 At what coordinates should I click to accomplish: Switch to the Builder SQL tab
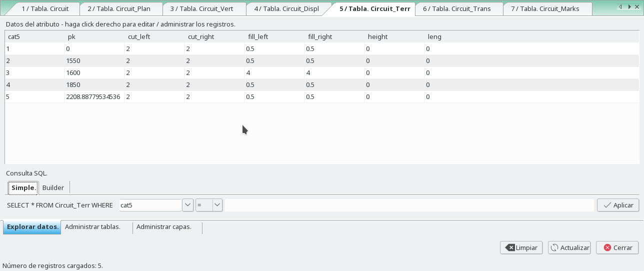click(x=53, y=187)
